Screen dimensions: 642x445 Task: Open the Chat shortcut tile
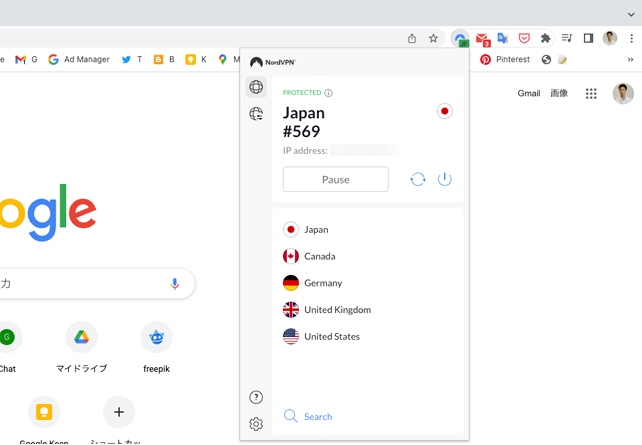(x=7, y=346)
